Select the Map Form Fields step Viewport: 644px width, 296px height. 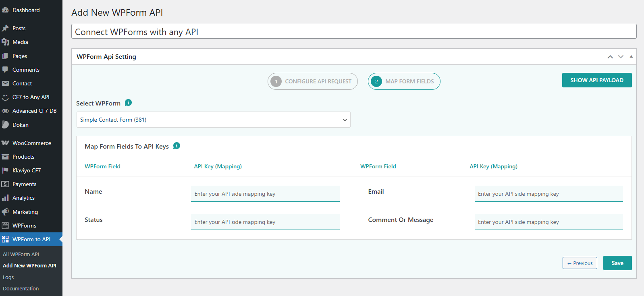[x=404, y=81]
